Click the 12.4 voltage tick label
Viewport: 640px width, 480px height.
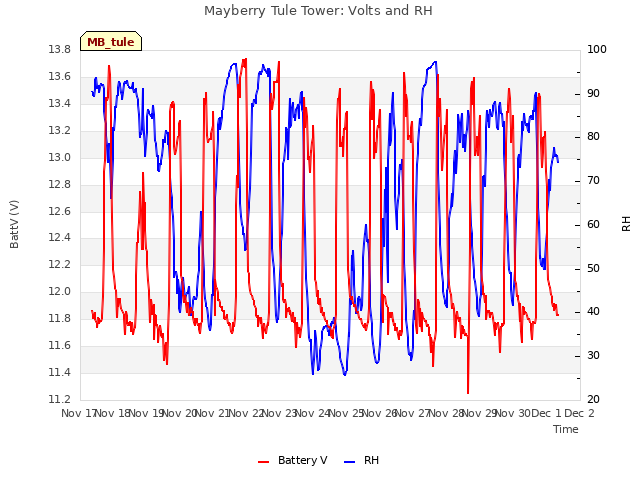(59, 238)
